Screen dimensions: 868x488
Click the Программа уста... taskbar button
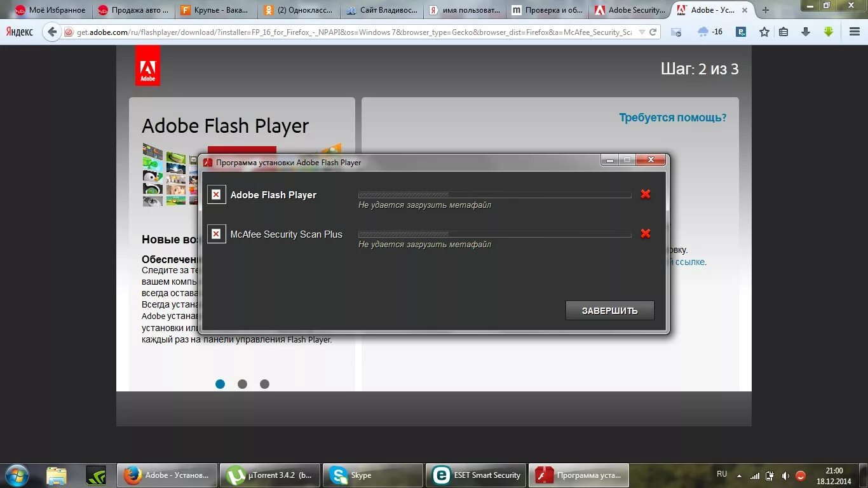click(x=579, y=475)
